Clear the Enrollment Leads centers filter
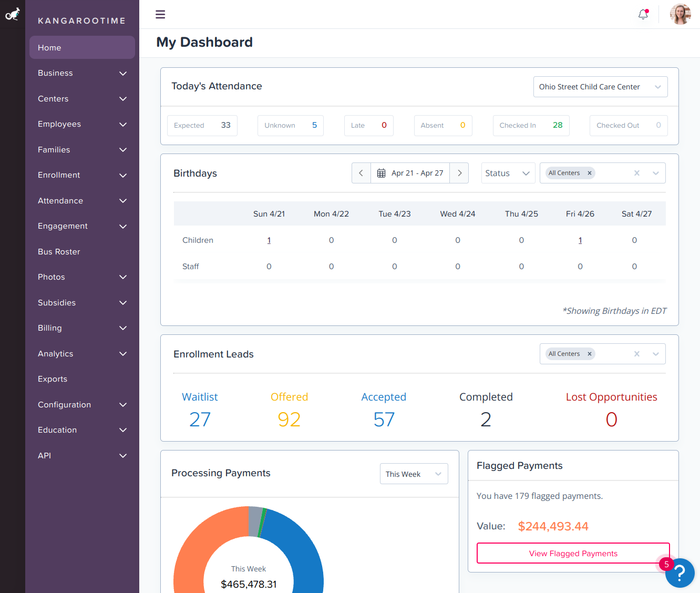Viewport: 700px width, 593px height. (x=637, y=354)
